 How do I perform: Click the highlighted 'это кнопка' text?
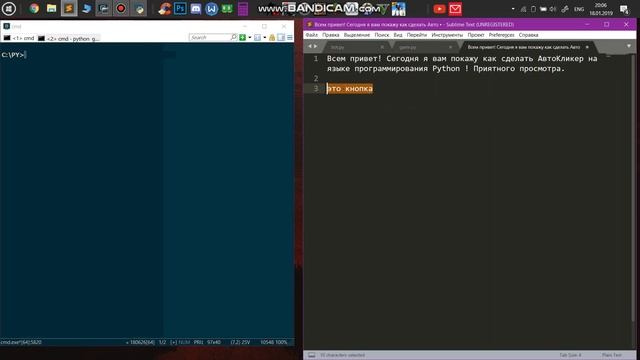[x=350, y=89]
